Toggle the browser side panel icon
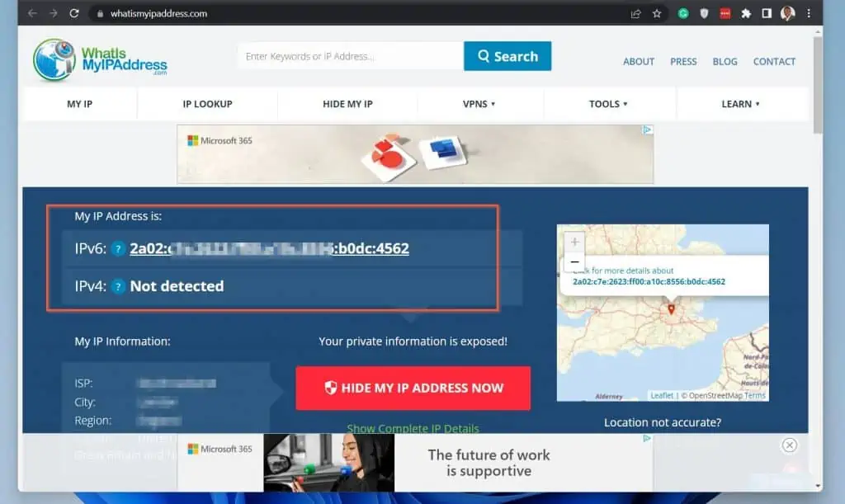This screenshot has height=504, width=845. [767, 13]
